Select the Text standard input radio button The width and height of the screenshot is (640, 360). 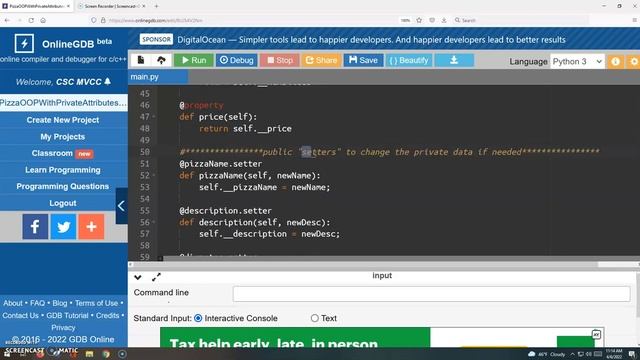click(x=314, y=318)
